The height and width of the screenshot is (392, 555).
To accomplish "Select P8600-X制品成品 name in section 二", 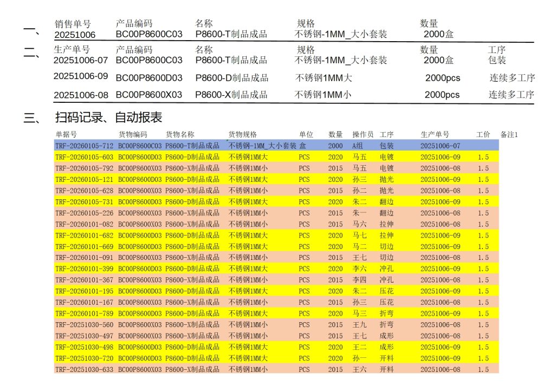I will point(231,95).
